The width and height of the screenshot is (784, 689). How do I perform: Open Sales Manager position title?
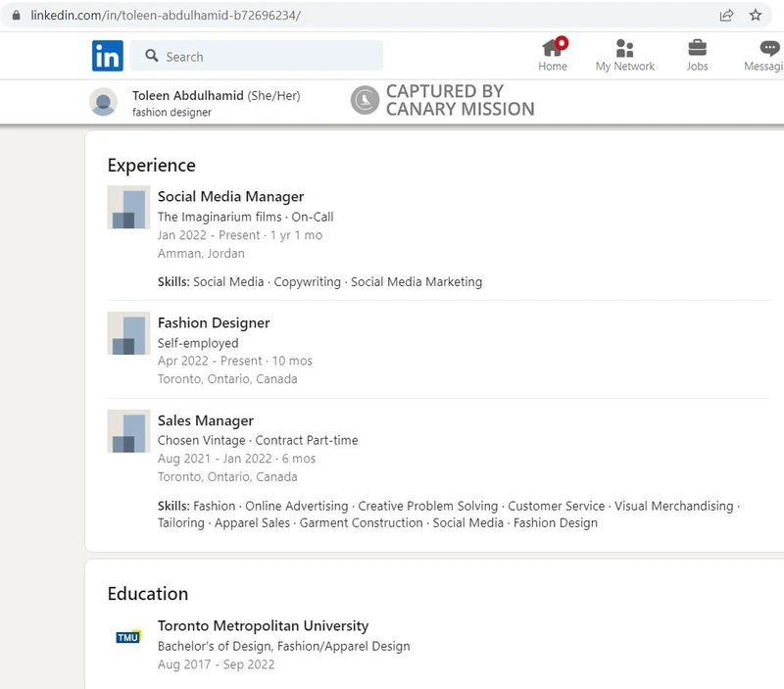[206, 421]
